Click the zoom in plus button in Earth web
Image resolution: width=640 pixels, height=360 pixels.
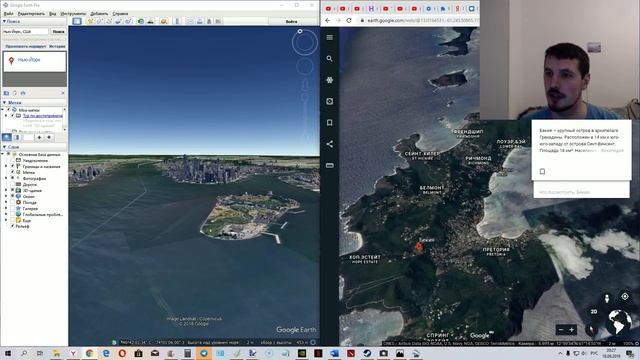point(571,329)
